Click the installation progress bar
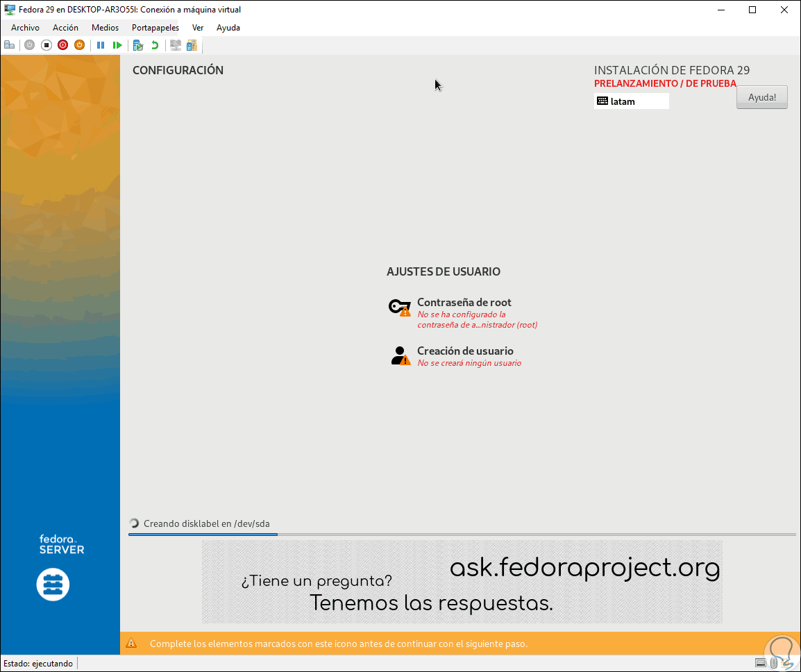801x672 pixels. click(x=462, y=535)
